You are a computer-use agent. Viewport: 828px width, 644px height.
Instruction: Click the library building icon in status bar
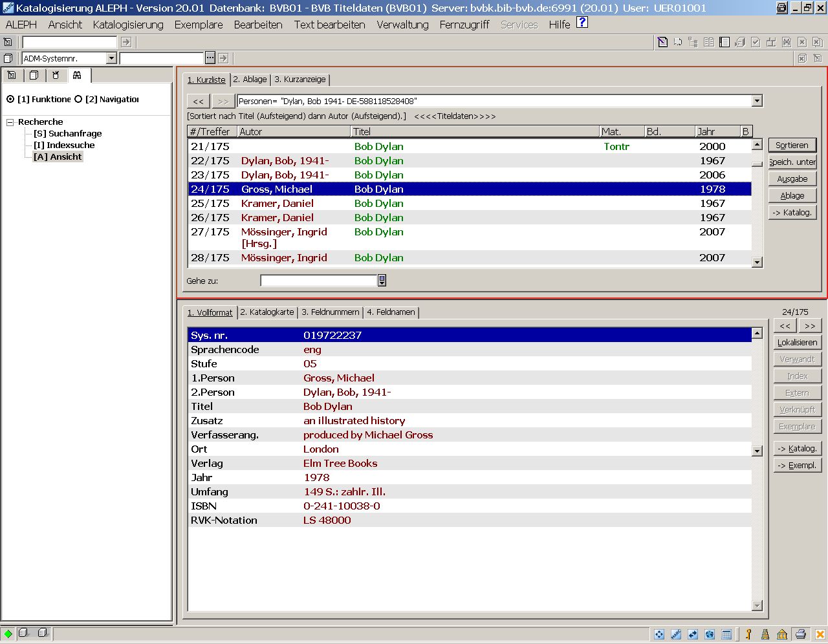point(782,634)
